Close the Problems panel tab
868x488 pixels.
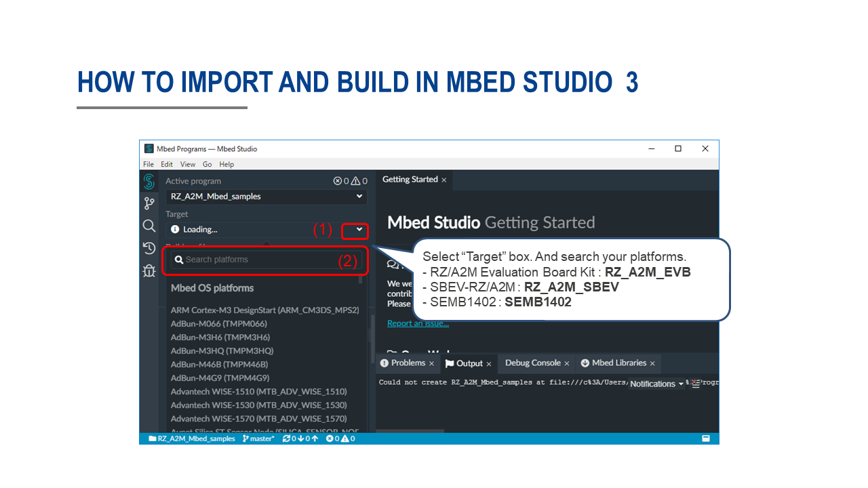[431, 363]
